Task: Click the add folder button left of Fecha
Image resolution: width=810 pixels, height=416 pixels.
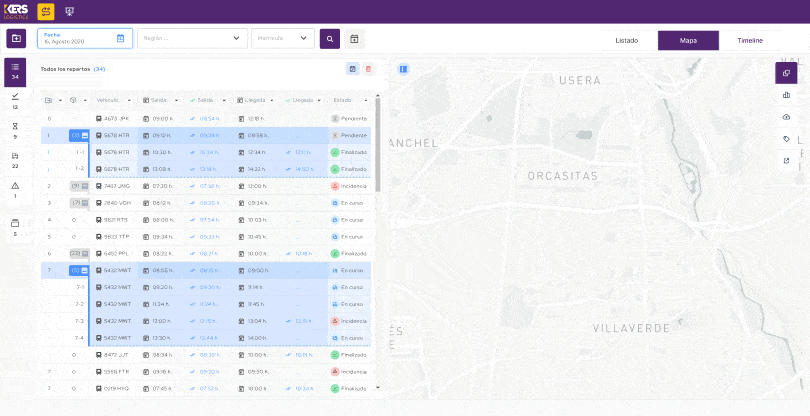Action: click(16, 39)
